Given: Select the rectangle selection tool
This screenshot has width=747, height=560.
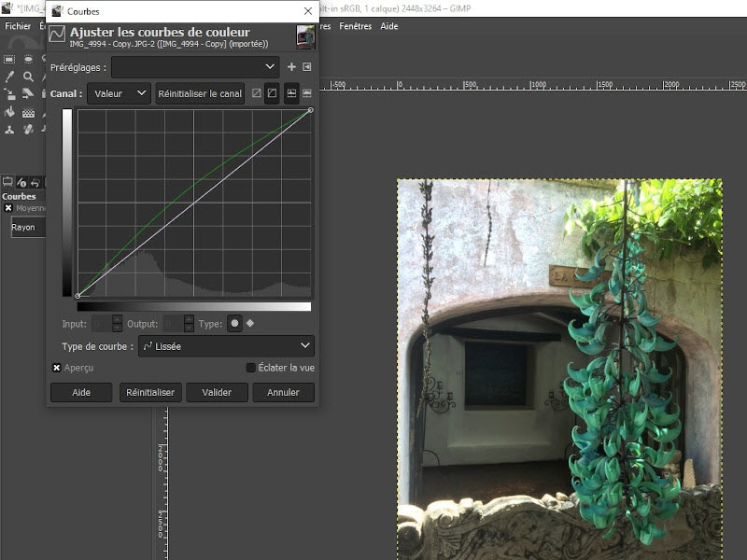Looking at the screenshot, I should pos(9,59).
